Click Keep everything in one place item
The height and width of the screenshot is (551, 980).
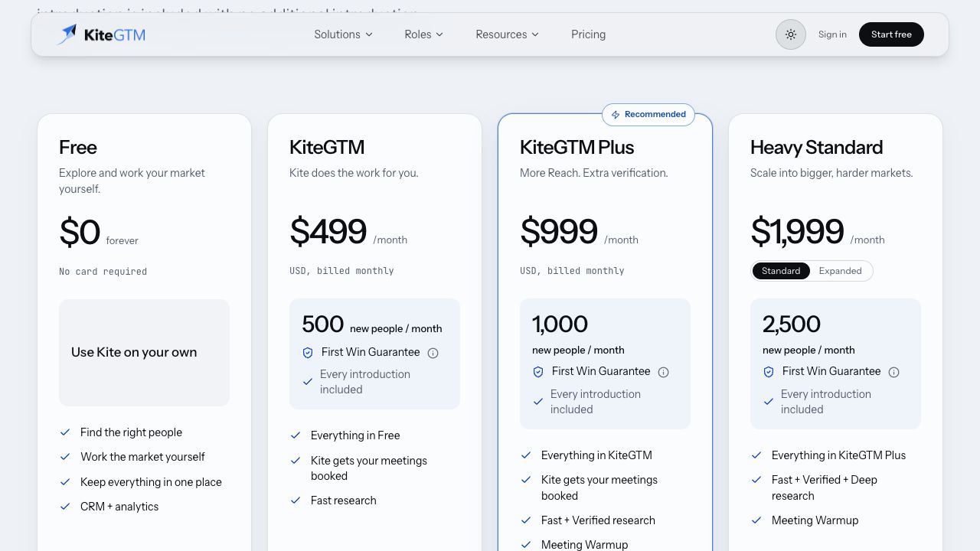click(151, 482)
